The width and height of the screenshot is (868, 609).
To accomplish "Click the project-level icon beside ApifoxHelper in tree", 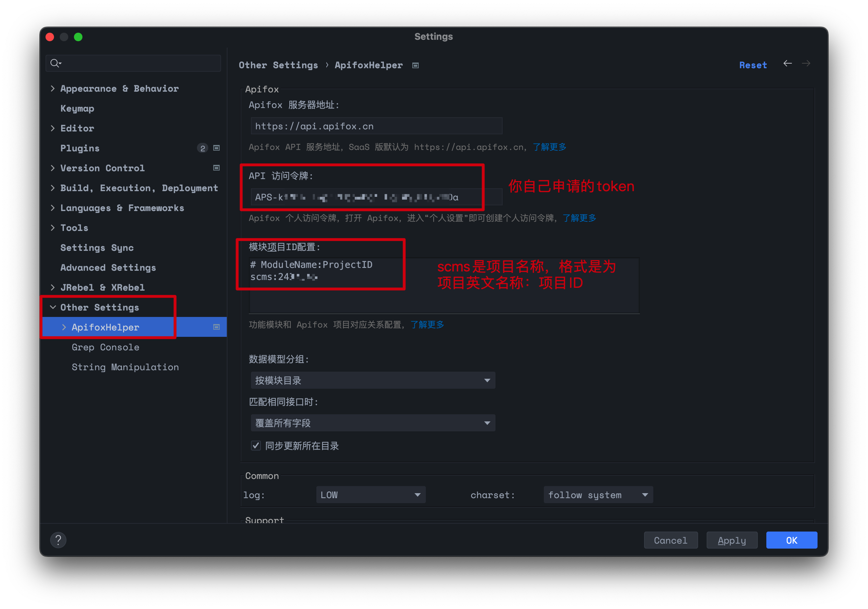I will coord(216,327).
